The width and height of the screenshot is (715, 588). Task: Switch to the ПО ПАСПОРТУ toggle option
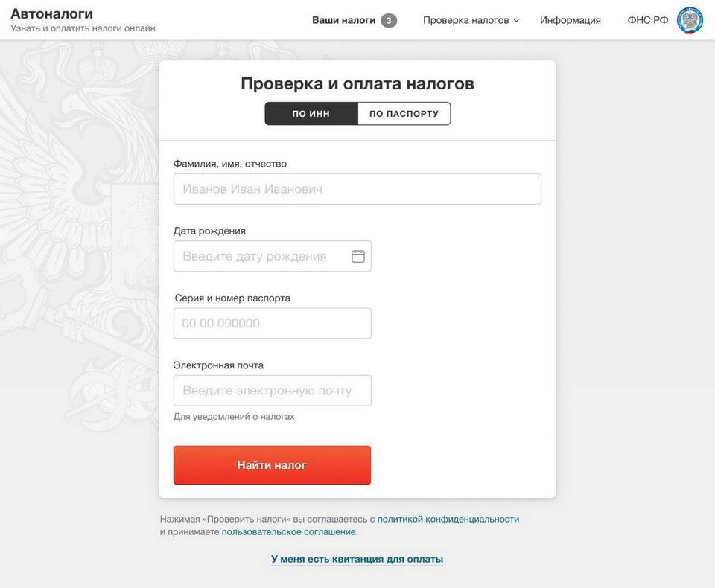click(x=404, y=113)
